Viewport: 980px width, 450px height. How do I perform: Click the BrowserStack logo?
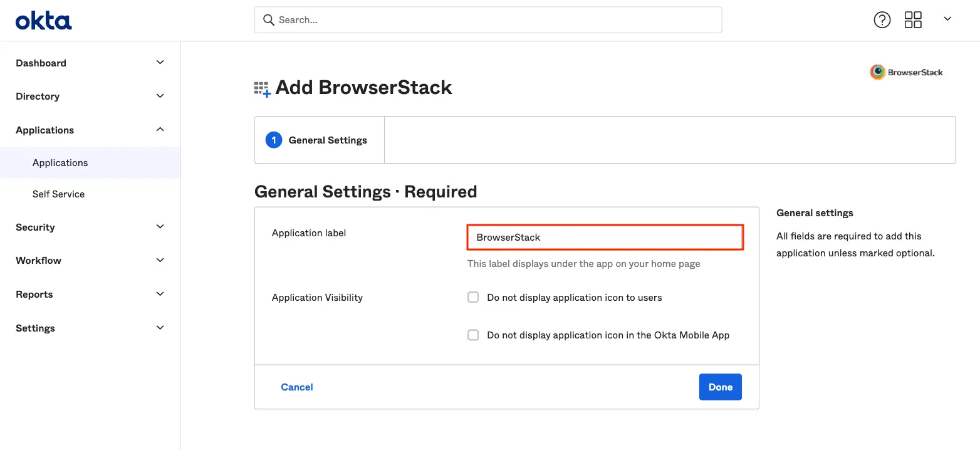point(906,72)
